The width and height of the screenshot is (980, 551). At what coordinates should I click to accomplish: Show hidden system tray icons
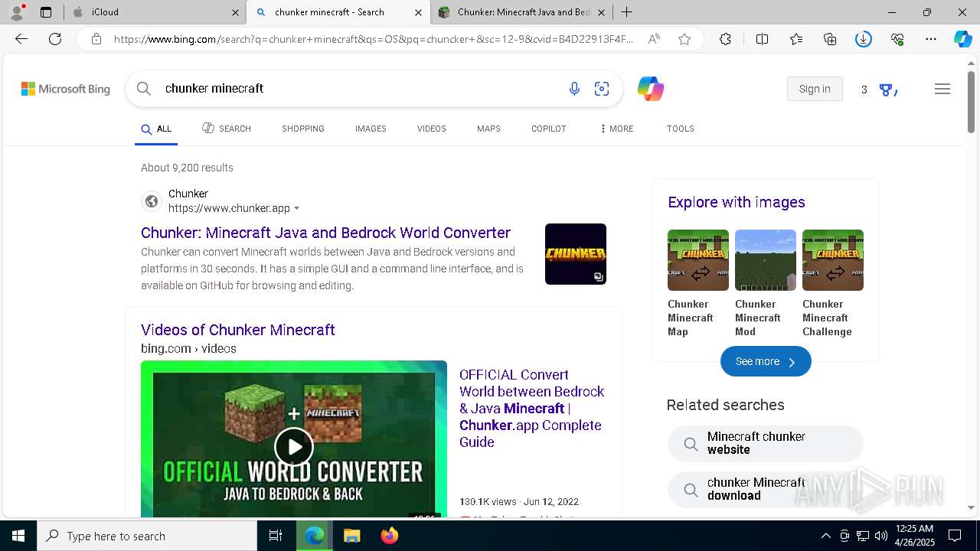(x=825, y=536)
